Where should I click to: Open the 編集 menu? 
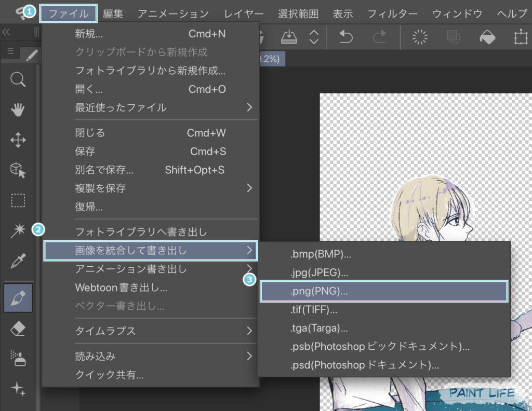pyautogui.click(x=113, y=14)
